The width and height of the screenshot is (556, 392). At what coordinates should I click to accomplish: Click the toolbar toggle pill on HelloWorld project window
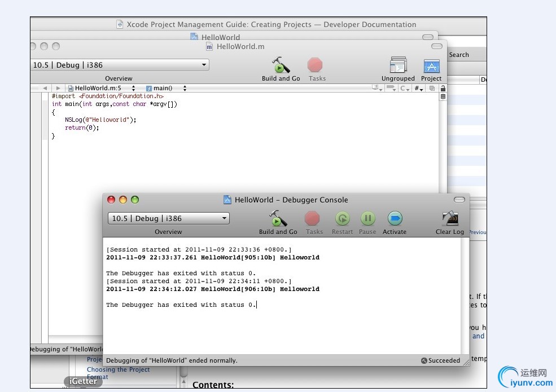tap(428, 37)
